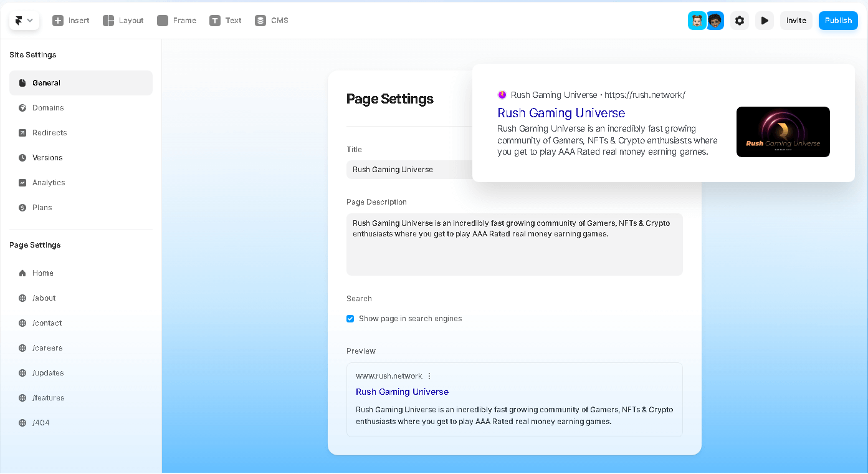Open the Analytics section

[49, 182]
